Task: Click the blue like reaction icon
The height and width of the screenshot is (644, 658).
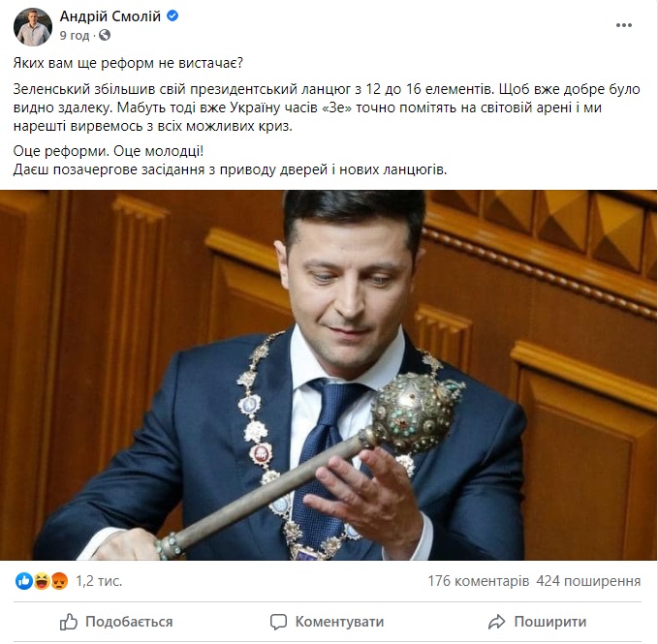Action: [x=24, y=581]
